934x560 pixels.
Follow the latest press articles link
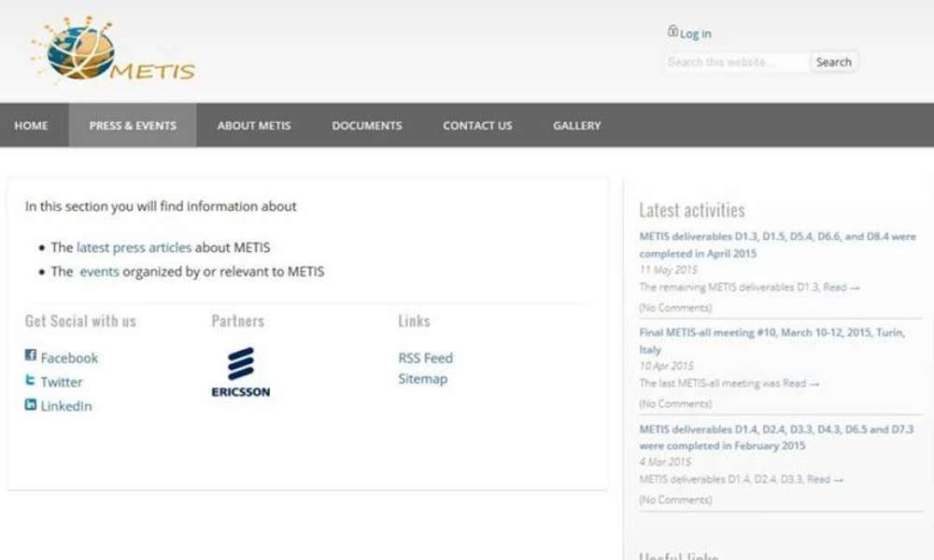click(134, 247)
